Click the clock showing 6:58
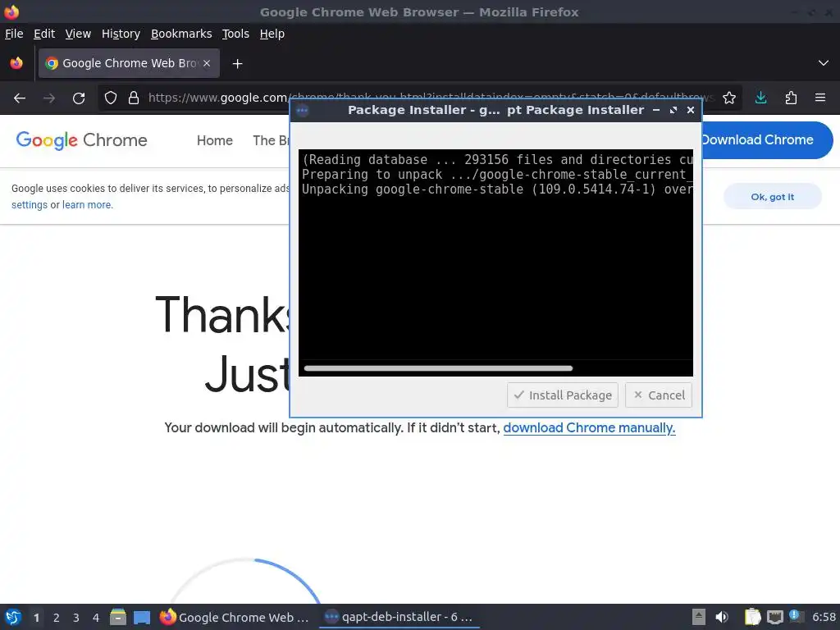This screenshot has height=630, width=840. 824,617
